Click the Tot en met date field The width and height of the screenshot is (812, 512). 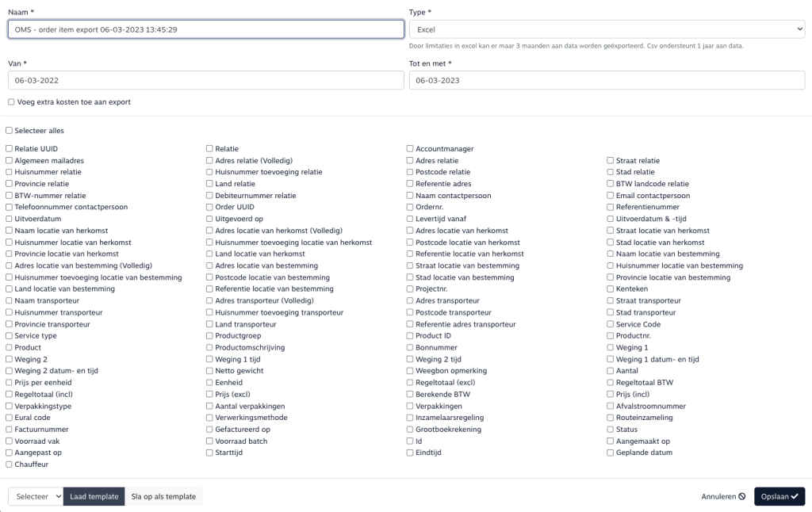point(607,81)
